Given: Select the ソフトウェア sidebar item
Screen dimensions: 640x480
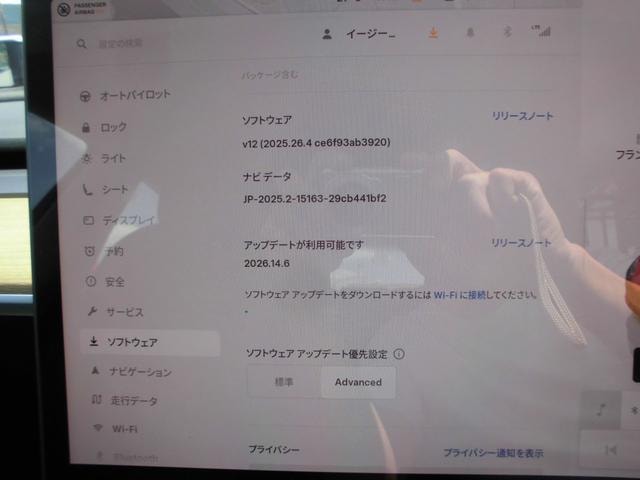Looking at the screenshot, I should click(150, 342).
